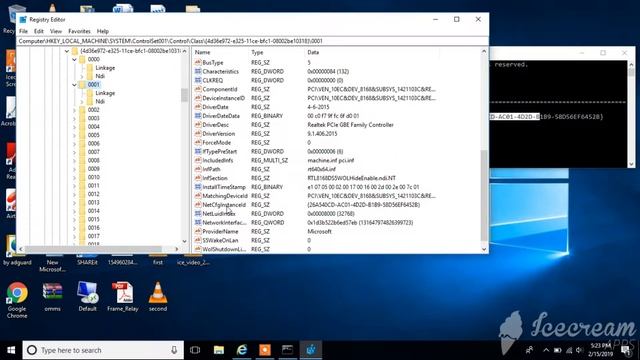The width and height of the screenshot is (640, 360).
Task: Click the values pane vertical scrollbar
Action: [x=484, y=195]
